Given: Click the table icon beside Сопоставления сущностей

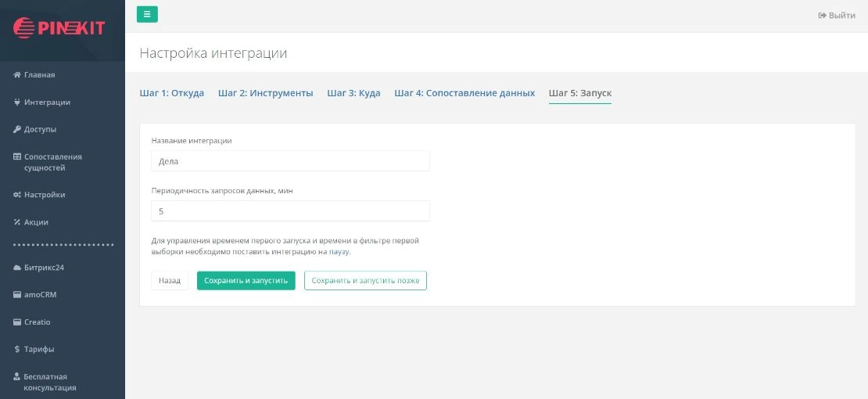Looking at the screenshot, I should 17,156.
